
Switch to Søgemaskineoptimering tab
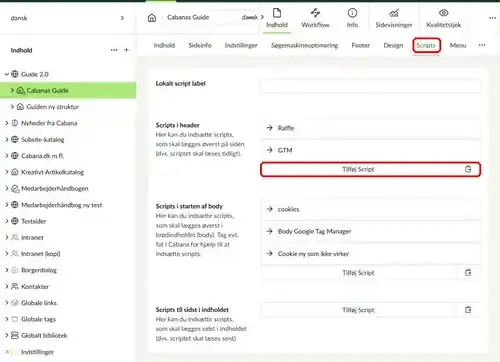coord(305,45)
